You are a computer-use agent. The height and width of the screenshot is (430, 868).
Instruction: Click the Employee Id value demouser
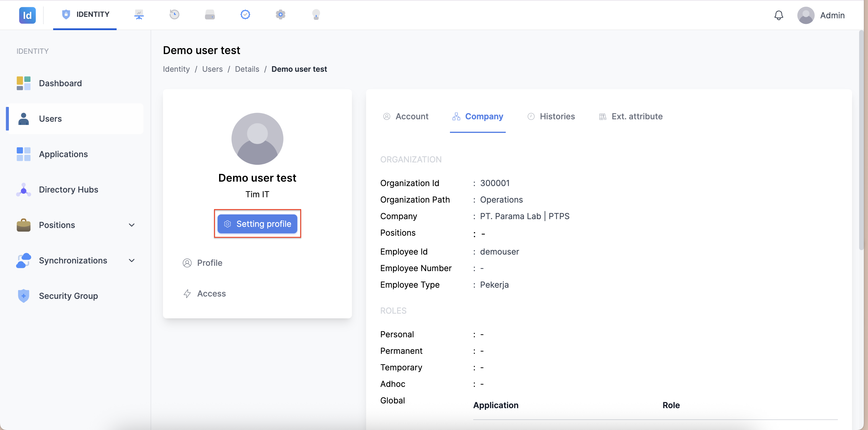coord(499,251)
